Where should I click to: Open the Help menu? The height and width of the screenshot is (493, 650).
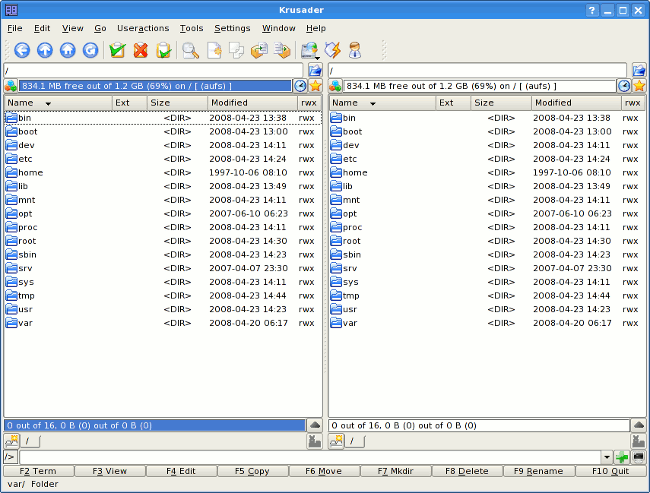(316, 28)
